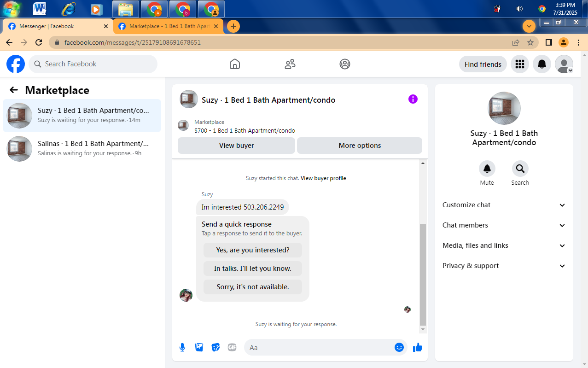This screenshot has height=368, width=588.
Task: Open the Chrome three-dot menu
Action: 579,42
